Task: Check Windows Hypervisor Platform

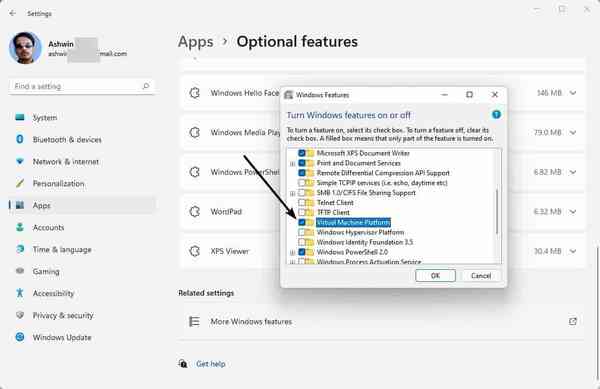Action: coord(302,232)
